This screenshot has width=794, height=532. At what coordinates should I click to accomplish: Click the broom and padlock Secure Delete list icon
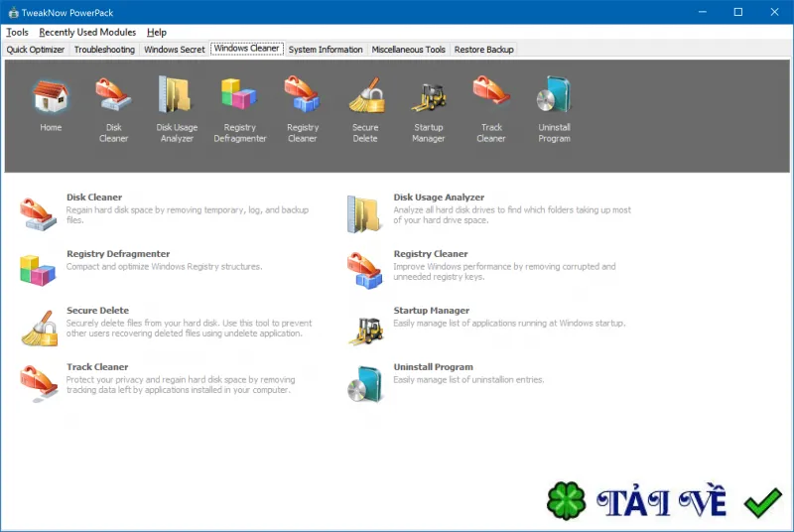40,329
